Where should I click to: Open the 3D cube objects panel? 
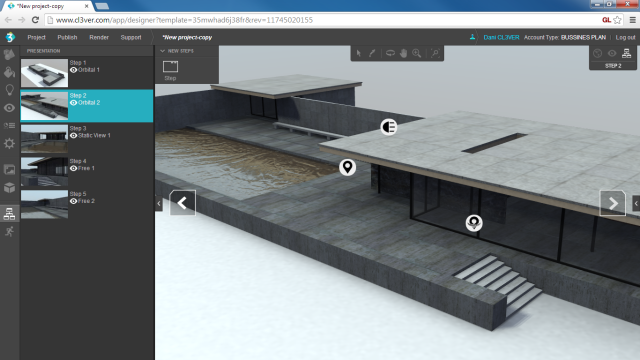tap(9, 187)
